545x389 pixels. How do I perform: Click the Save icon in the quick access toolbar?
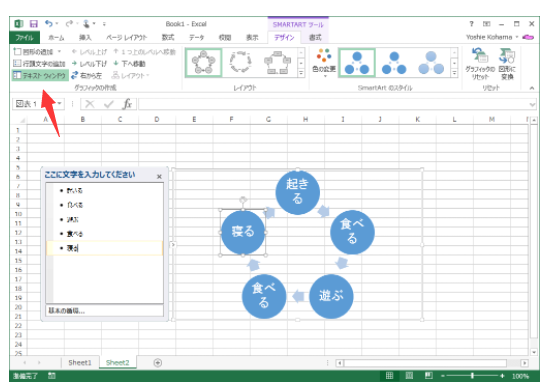33,24
